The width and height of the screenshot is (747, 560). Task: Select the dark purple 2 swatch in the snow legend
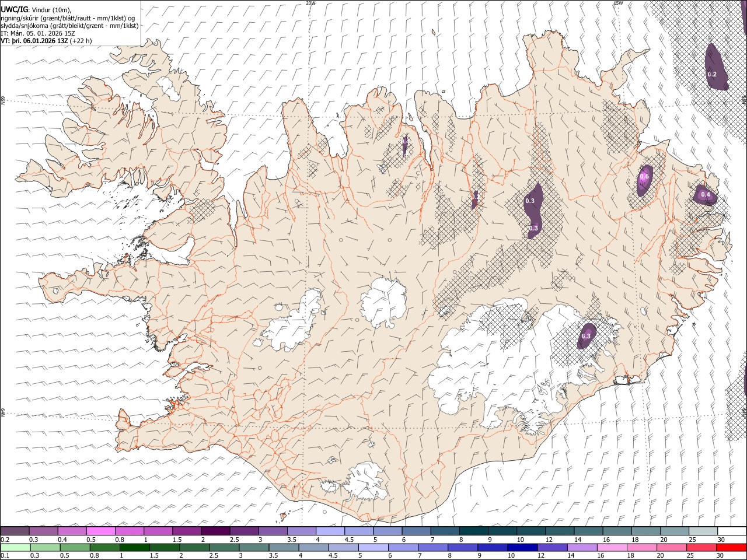tap(215, 531)
